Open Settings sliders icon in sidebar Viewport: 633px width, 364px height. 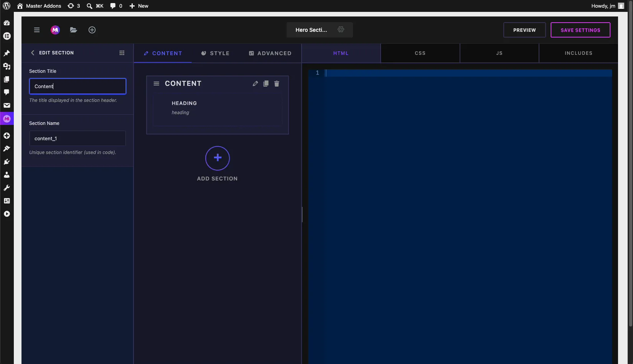click(x=7, y=201)
